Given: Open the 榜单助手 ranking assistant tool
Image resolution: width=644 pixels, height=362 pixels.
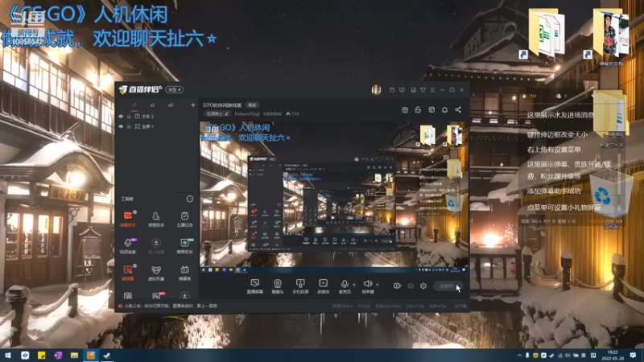Looking at the screenshot, I should (184, 245).
